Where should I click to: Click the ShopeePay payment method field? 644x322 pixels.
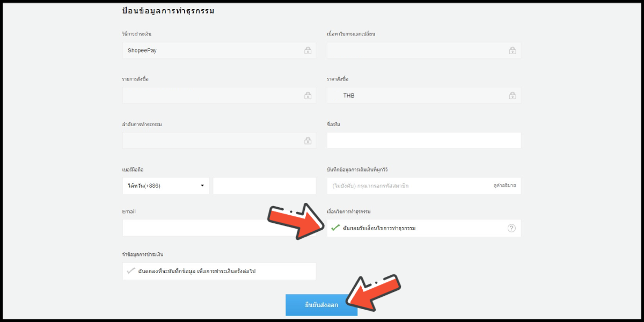click(x=219, y=50)
